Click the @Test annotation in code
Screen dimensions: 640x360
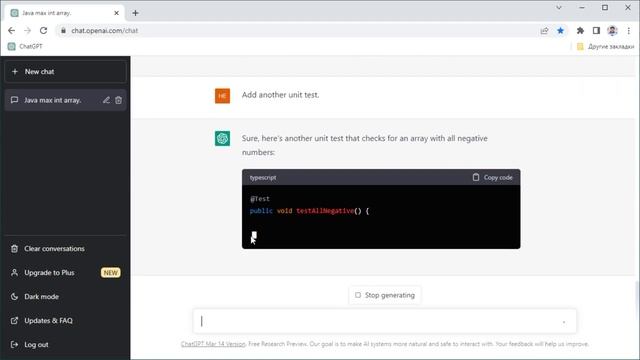click(x=260, y=199)
